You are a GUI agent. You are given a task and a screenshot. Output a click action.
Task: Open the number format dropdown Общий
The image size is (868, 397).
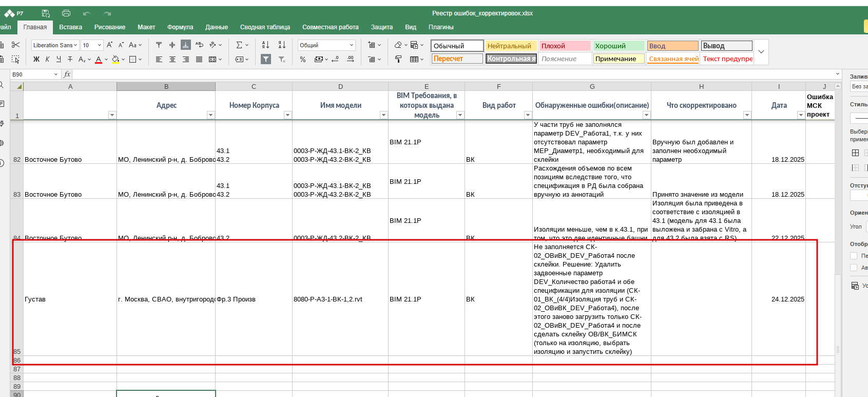352,45
